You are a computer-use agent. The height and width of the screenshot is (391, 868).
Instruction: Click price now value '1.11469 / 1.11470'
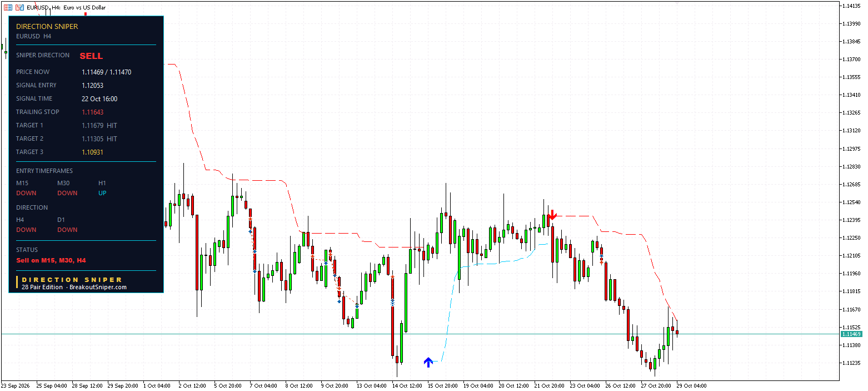tap(107, 72)
